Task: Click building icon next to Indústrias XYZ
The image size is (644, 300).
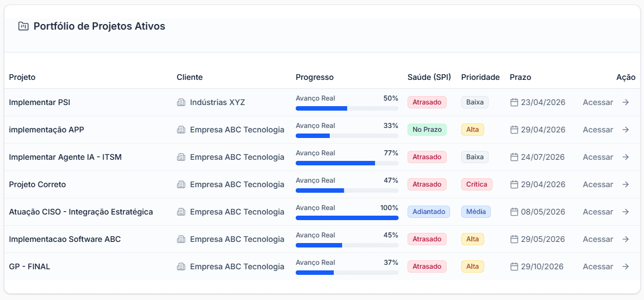Action: click(x=181, y=102)
